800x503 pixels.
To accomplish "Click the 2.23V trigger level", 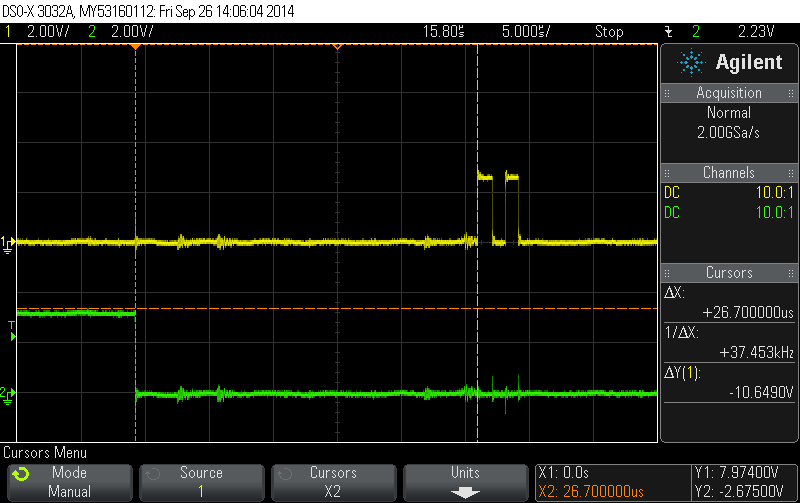I will pos(756,32).
